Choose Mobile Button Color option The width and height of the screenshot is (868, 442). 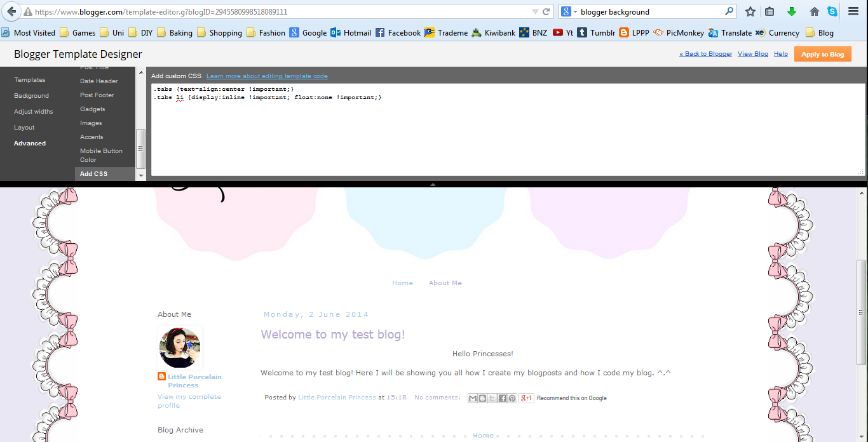pyautogui.click(x=101, y=156)
